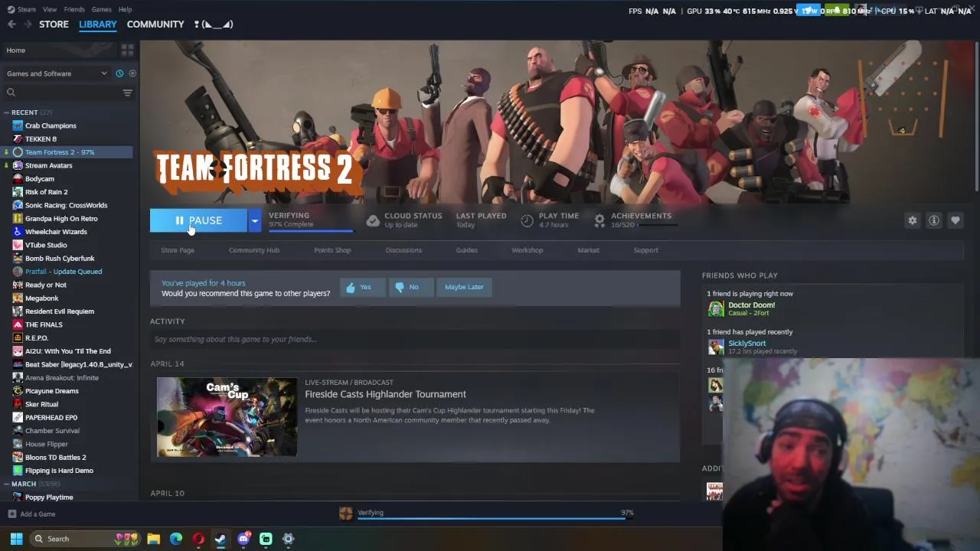Open Support link

(x=645, y=250)
